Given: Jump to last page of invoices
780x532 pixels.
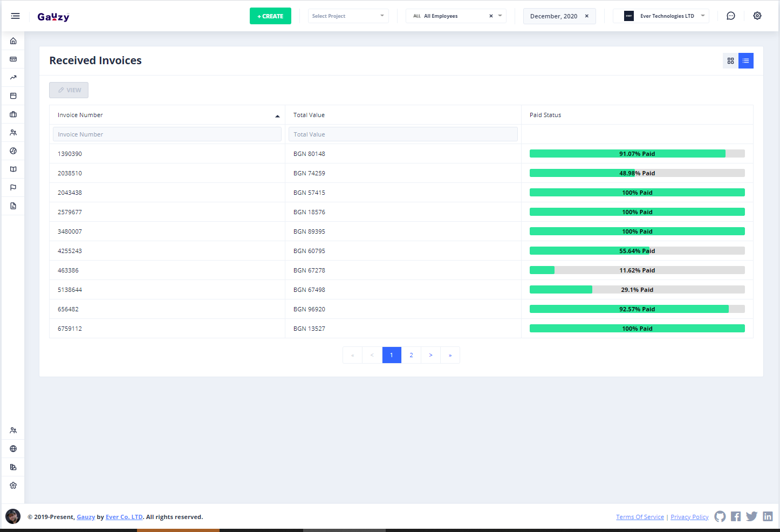Looking at the screenshot, I should pyautogui.click(x=450, y=355).
